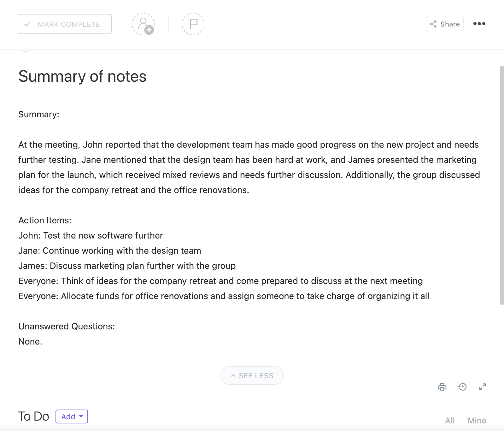504x431 pixels.
Task: Click the "Everyone: Think of ideas" line
Action: pyautogui.click(x=220, y=281)
